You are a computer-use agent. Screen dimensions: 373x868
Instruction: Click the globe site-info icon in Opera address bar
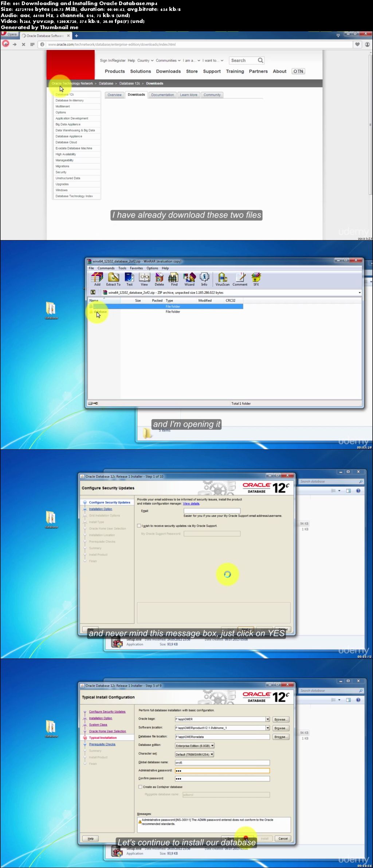click(42, 44)
